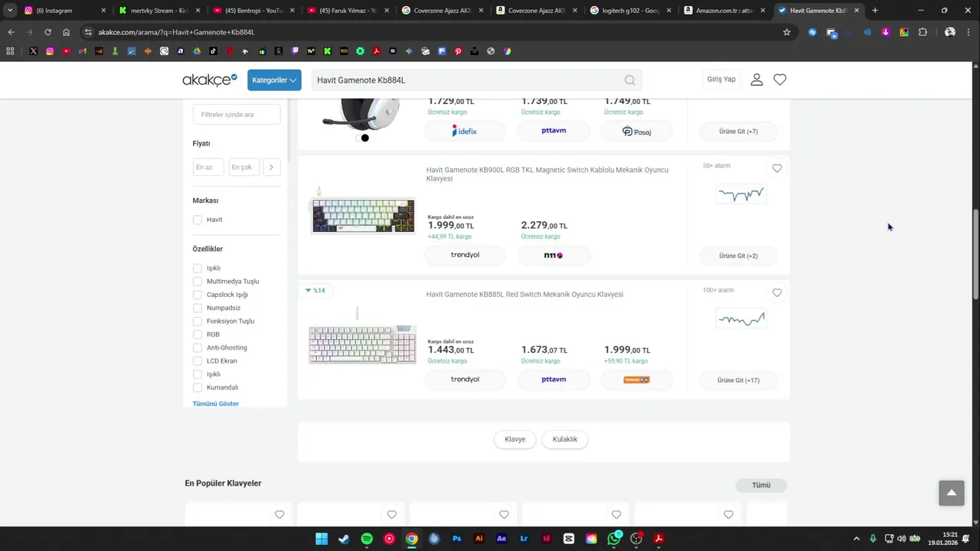Click the search magnifier icon in akakçe search bar
980x551 pixels.
pyautogui.click(x=629, y=80)
